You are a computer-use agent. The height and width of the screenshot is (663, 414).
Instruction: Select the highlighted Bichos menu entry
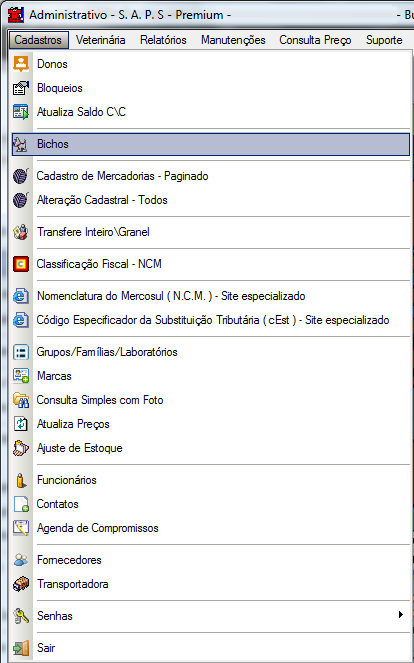pos(211,144)
